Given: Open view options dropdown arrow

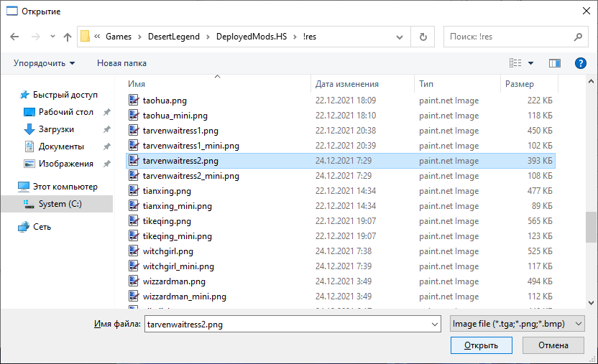Looking at the screenshot, I should click(530, 63).
